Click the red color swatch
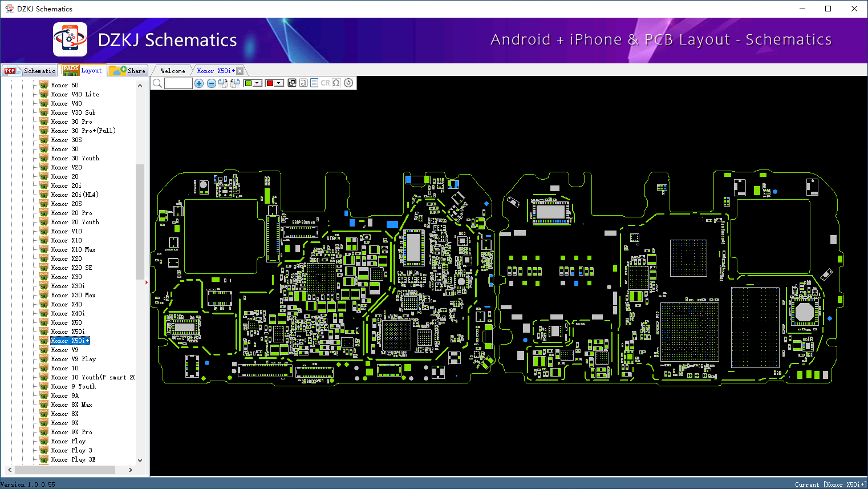The image size is (868, 489). [x=270, y=83]
